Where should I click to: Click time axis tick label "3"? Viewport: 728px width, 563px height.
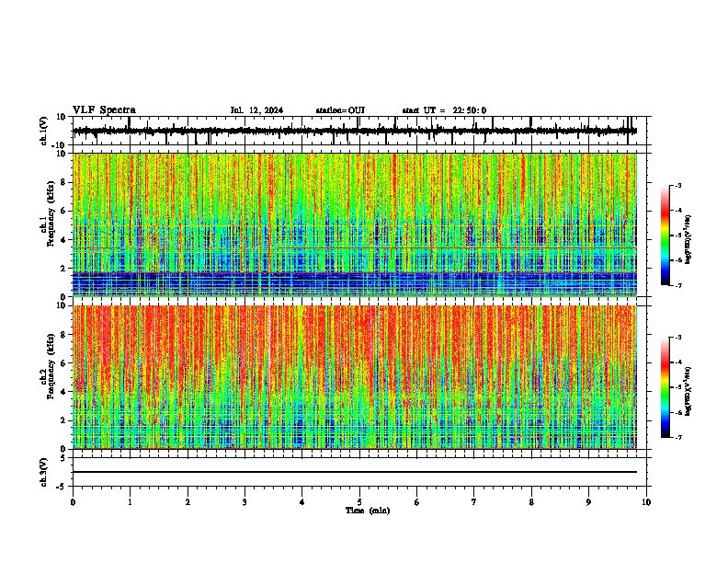pyautogui.click(x=245, y=502)
